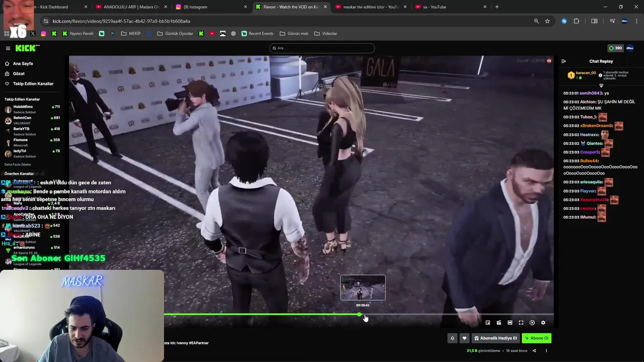Open the Videolar bookmarks folder

(x=326, y=34)
